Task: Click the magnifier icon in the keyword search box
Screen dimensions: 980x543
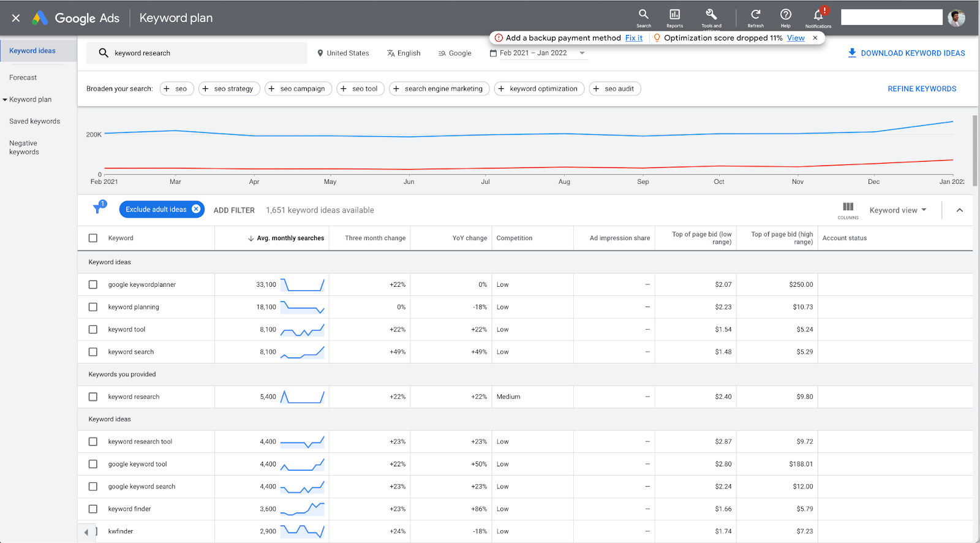Action: coord(104,53)
